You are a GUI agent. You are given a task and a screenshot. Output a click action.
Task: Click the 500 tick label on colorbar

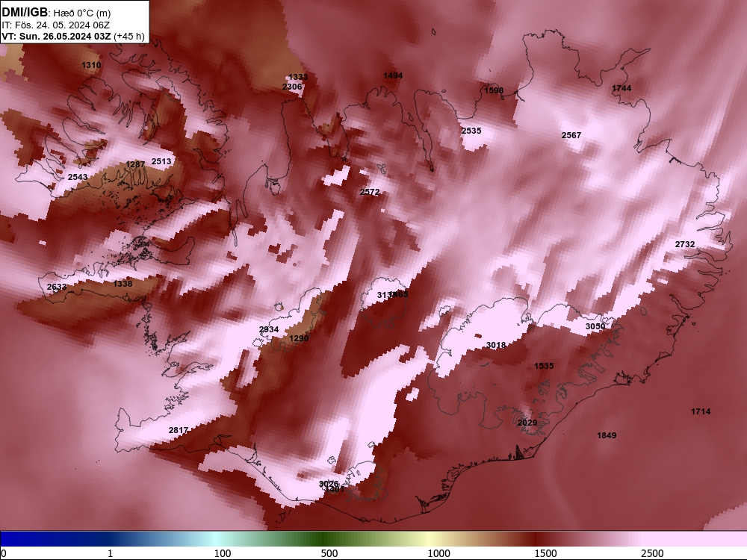tap(329, 553)
